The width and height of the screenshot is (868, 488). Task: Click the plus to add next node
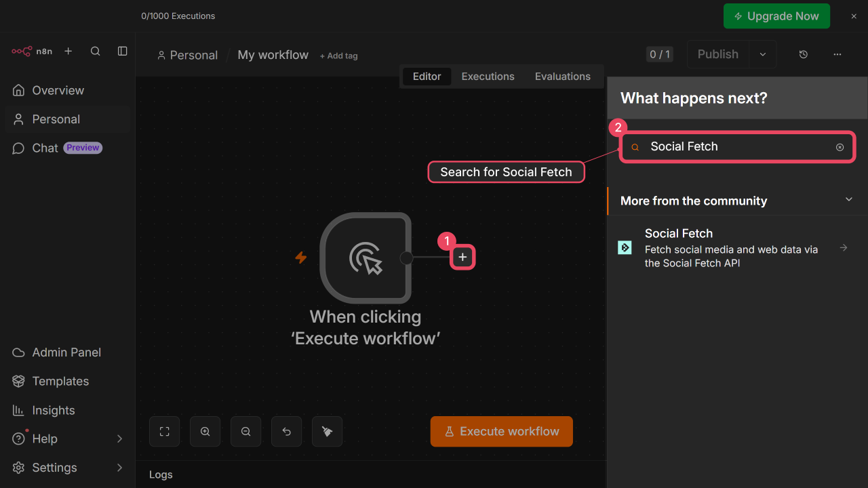click(462, 258)
